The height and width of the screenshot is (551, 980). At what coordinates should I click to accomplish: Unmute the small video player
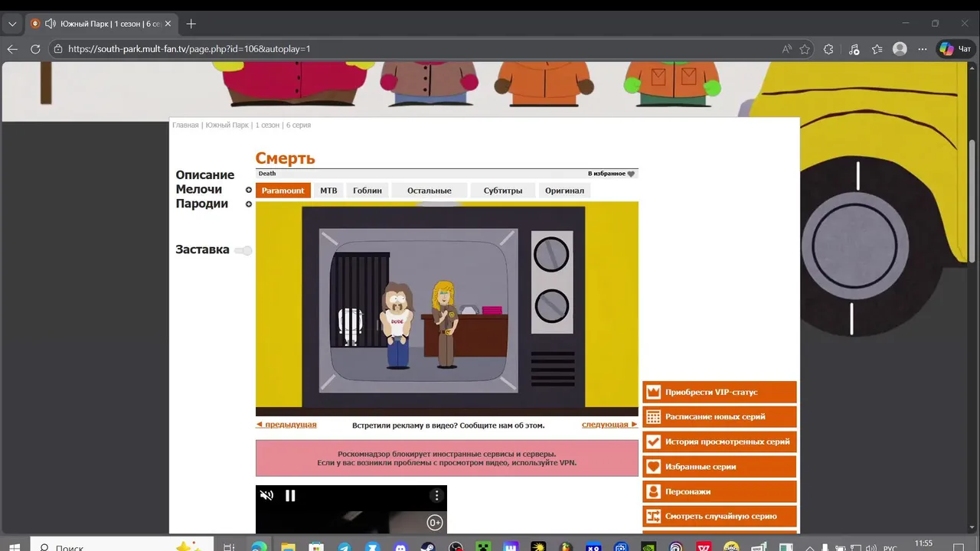(266, 495)
